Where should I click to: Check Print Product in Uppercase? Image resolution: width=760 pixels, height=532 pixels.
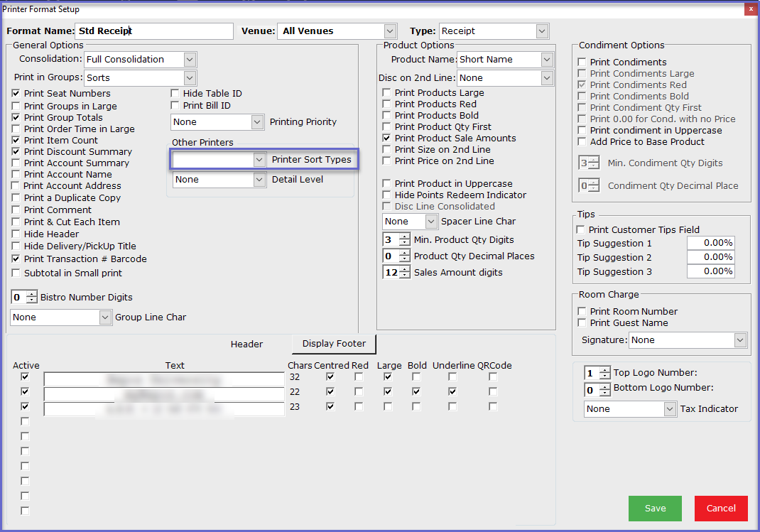tap(386, 183)
